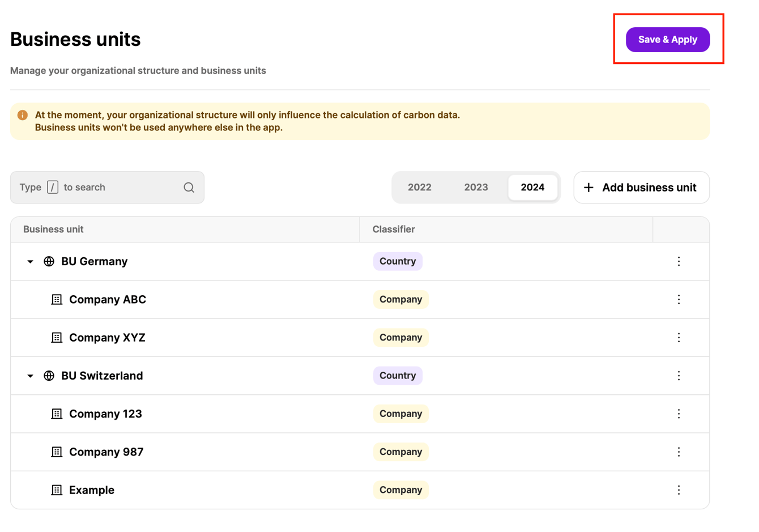The image size is (759, 532).
Task: Open the three-dot menu for Company 123
Action: [679, 414]
